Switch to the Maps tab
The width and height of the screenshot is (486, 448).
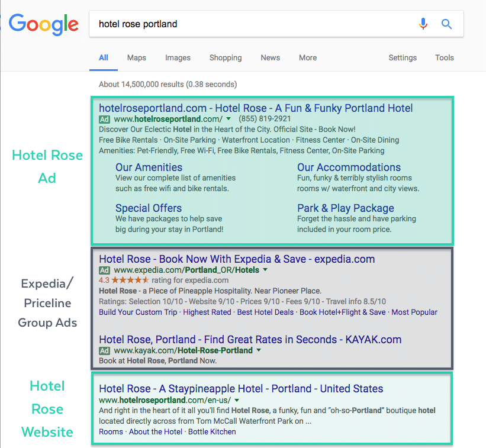[x=136, y=57]
